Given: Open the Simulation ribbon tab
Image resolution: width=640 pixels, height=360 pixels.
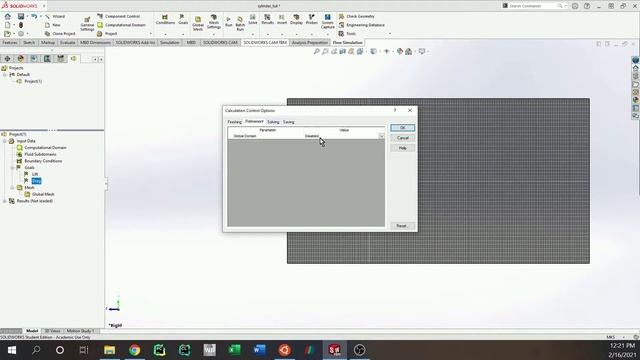Looking at the screenshot, I should pyautogui.click(x=169, y=42).
